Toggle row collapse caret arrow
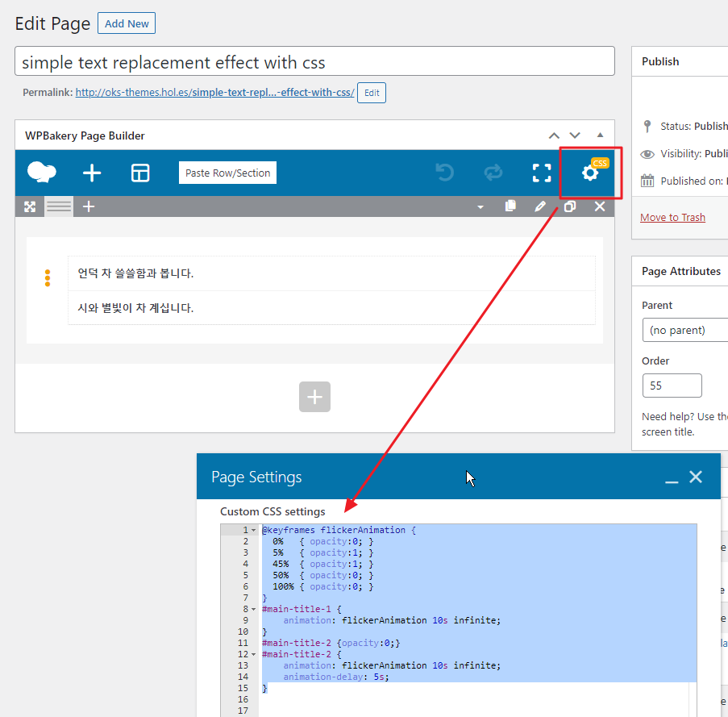Screen dimensions: 728x717 [x=480, y=207]
